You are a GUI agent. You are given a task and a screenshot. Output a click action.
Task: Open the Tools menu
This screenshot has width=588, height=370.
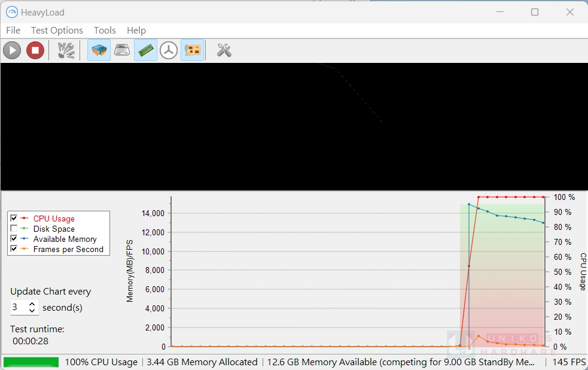pyautogui.click(x=105, y=31)
